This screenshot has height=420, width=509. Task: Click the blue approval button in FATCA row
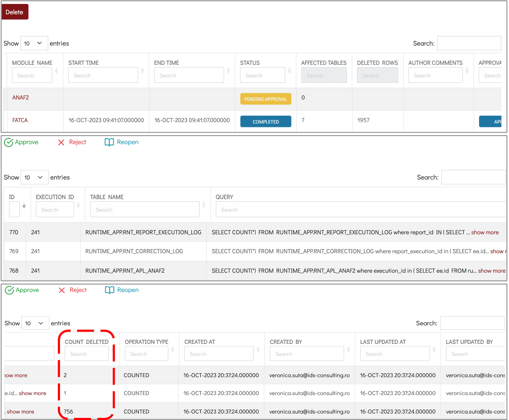click(490, 122)
